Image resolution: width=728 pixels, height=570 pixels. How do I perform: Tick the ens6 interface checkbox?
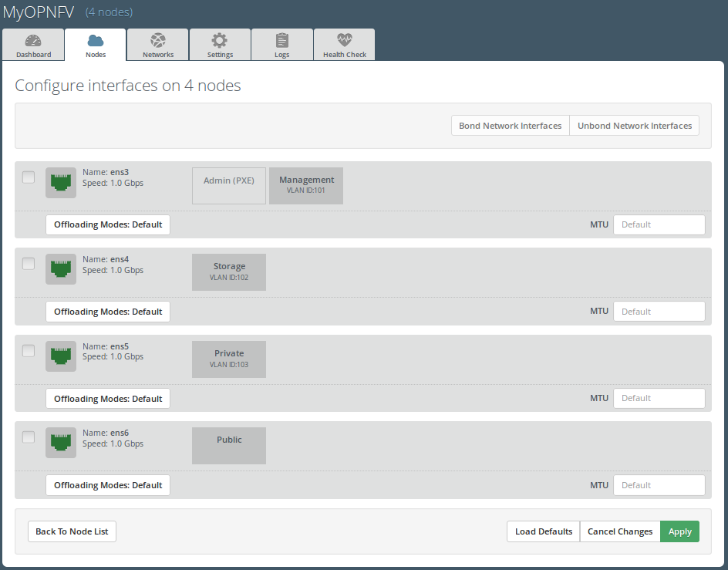coord(29,437)
